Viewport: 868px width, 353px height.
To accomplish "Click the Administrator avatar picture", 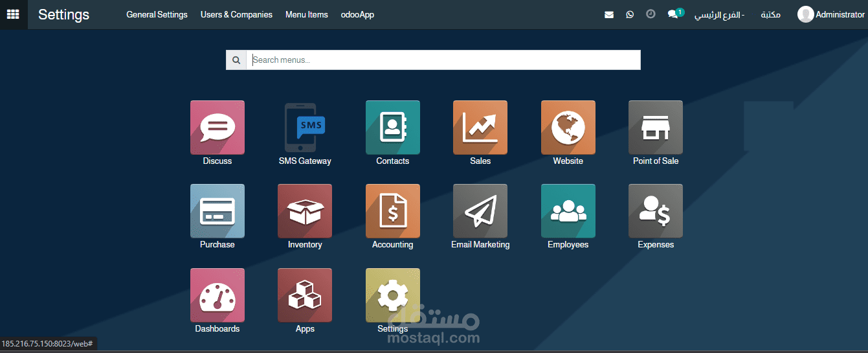I will 806,14.
